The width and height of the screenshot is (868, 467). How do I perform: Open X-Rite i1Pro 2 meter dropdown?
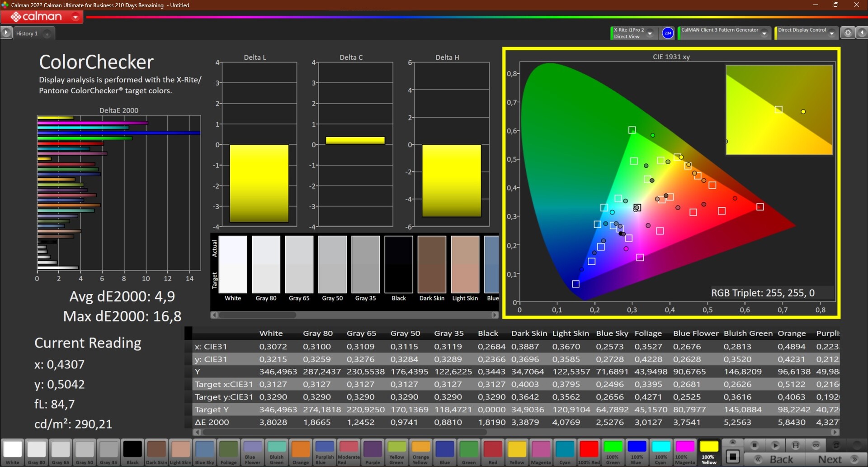pyautogui.click(x=650, y=33)
